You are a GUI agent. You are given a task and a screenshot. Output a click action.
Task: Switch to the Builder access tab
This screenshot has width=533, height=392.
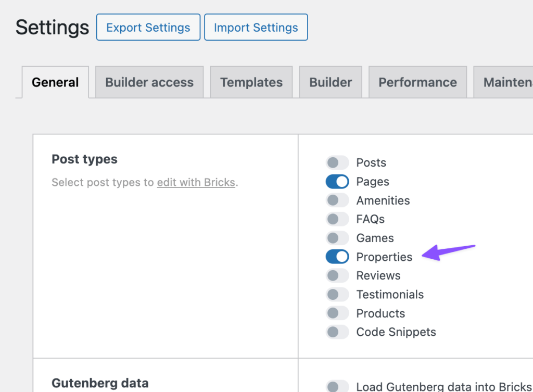tap(149, 82)
